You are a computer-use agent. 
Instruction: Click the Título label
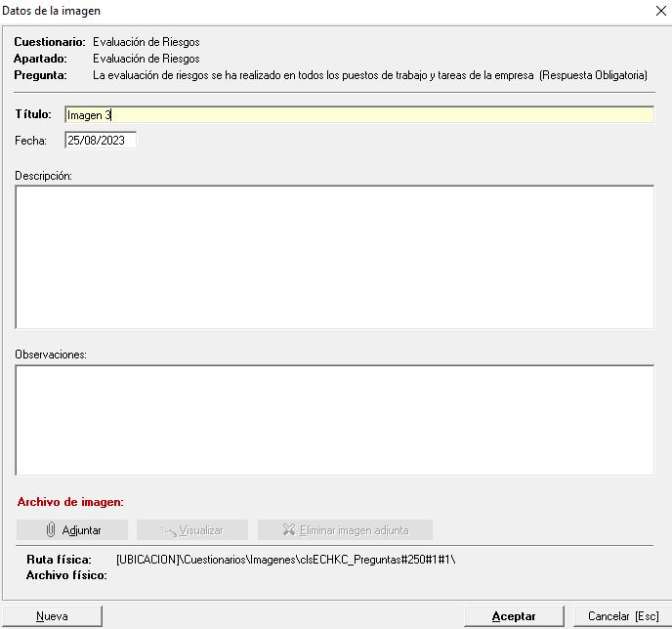[33, 115]
